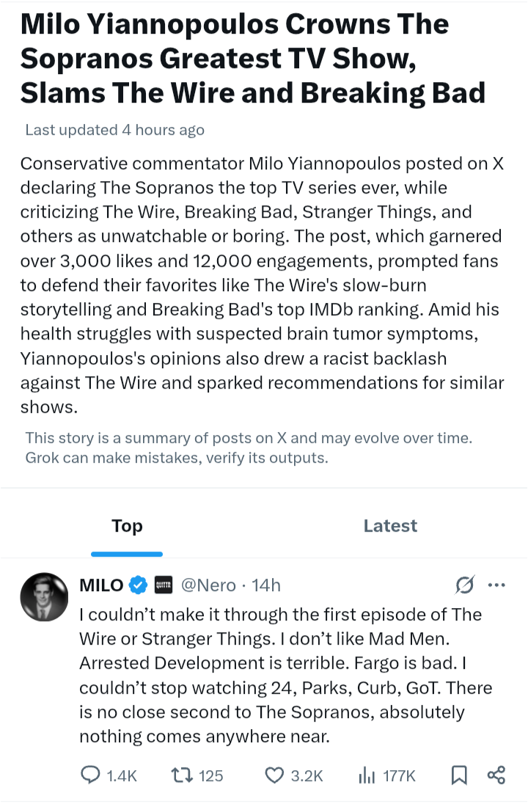Click the reply speech bubble icon
Image resolution: width=528 pixels, height=812 pixels.
point(89,775)
